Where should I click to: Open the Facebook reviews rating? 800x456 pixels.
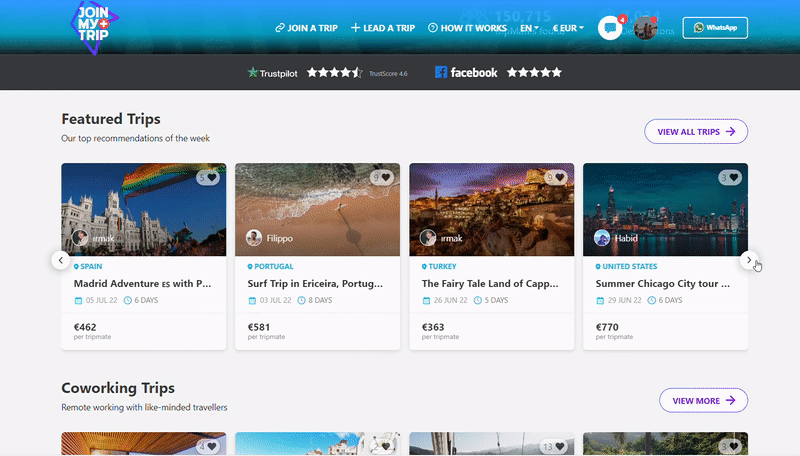pyautogui.click(x=498, y=73)
